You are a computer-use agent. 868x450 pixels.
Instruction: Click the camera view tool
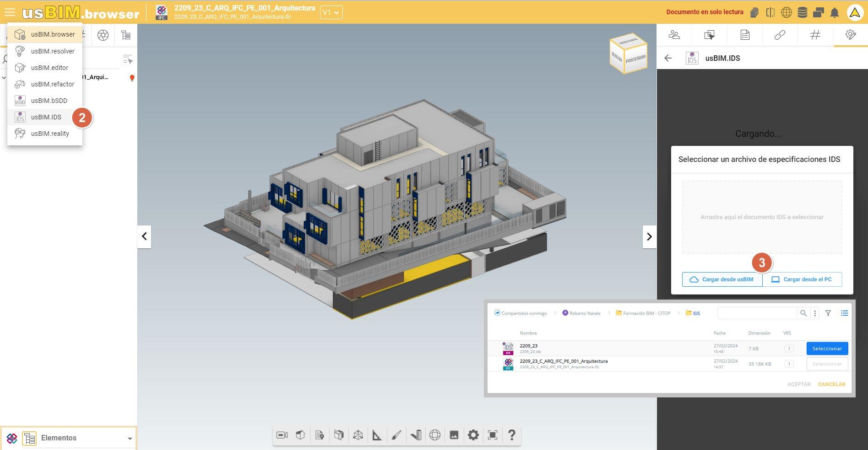coord(282,435)
